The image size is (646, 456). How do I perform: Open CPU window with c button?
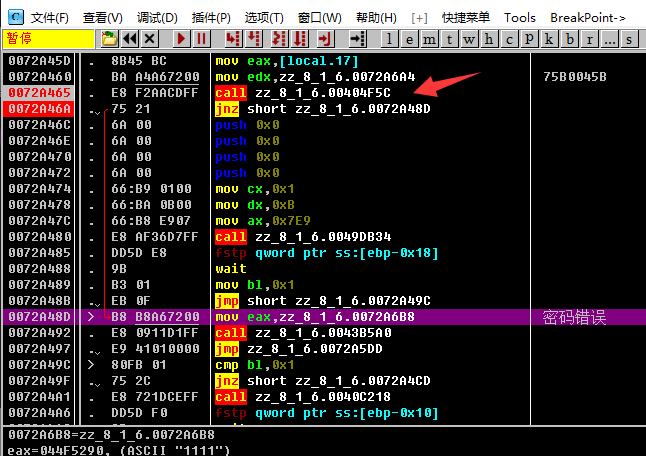click(509, 39)
